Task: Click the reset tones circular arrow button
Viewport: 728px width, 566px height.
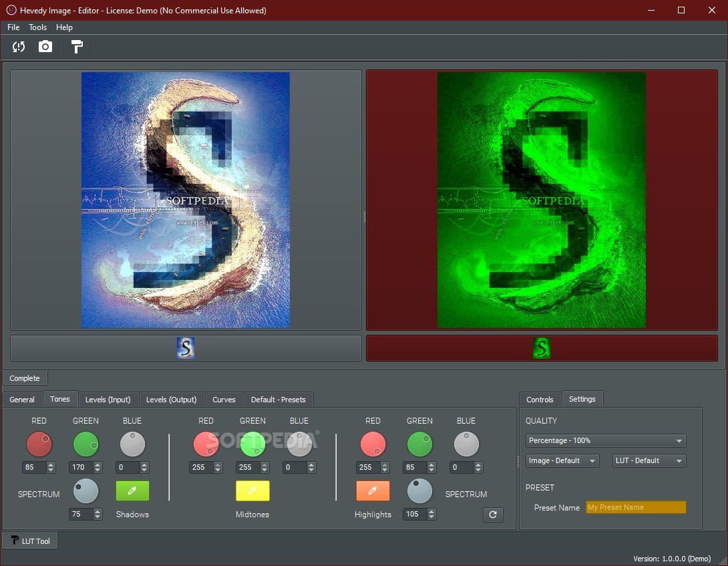Action: (x=493, y=515)
